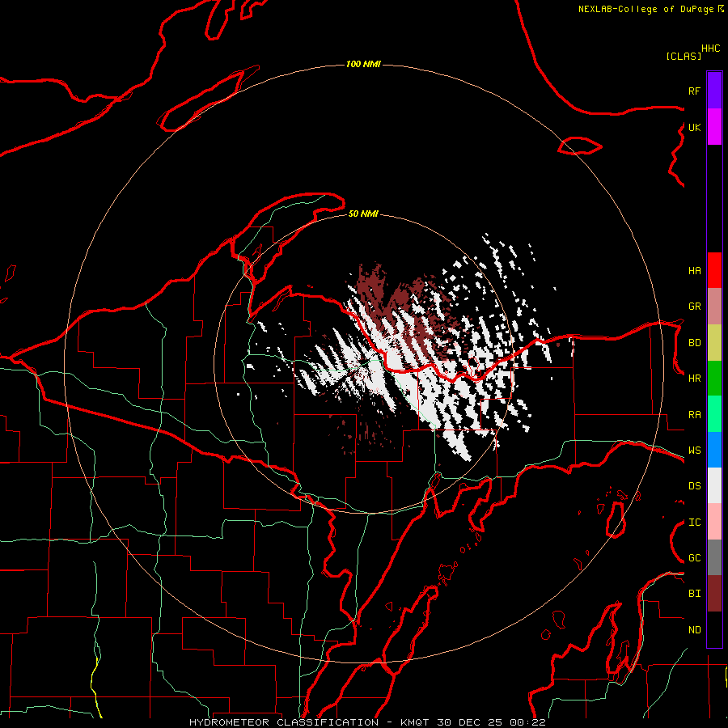The height and width of the screenshot is (728, 728).
Task: Click the "50 NMI" range ring label
Action: point(363,214)
